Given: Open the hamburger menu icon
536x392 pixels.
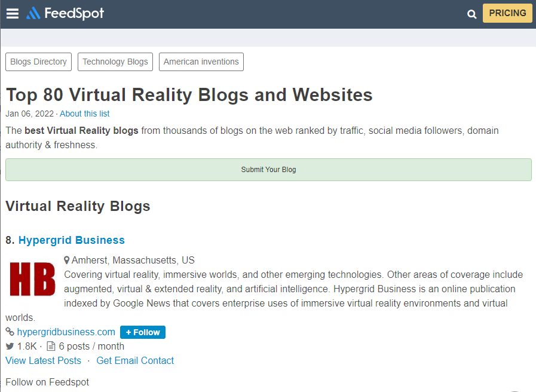Looking at the screenshot, I should click(x=13, y=14).
